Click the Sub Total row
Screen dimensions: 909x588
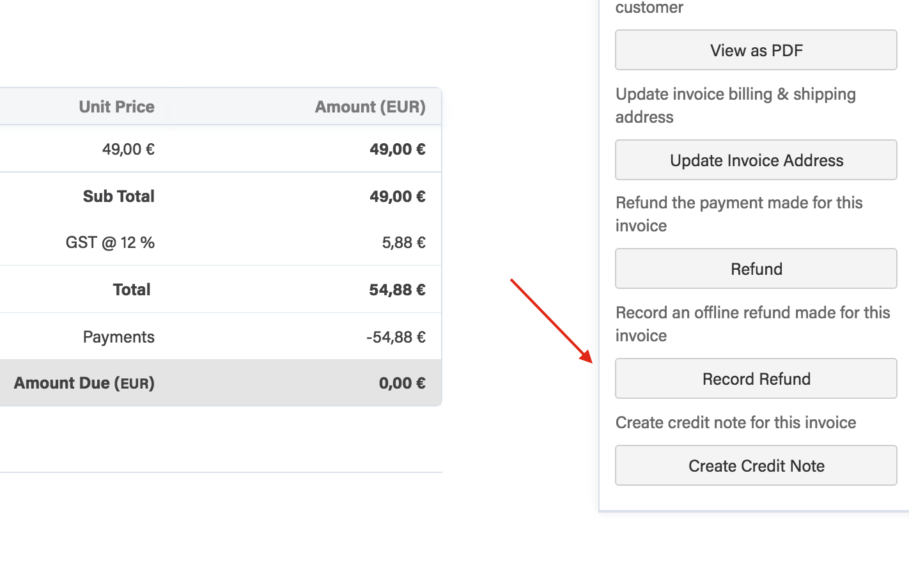tap(118, 196)
